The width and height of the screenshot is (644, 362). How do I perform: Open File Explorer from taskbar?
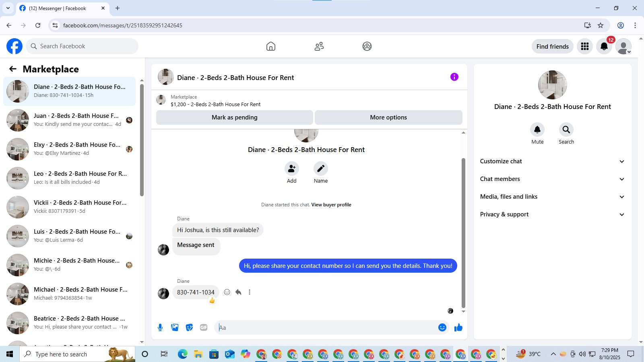(x=198, y=354)
